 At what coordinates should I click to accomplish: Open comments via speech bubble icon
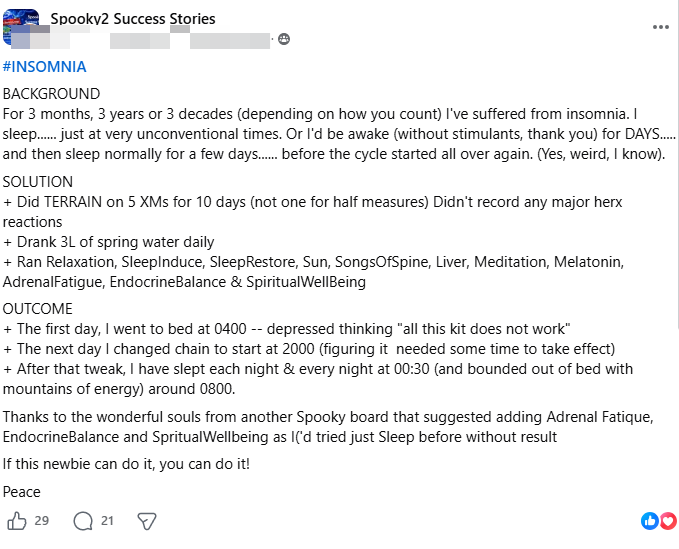point(83,521)
